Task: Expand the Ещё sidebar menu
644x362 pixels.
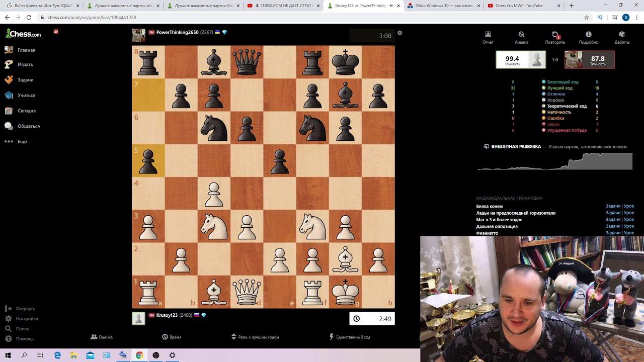Action: point(16,141)
